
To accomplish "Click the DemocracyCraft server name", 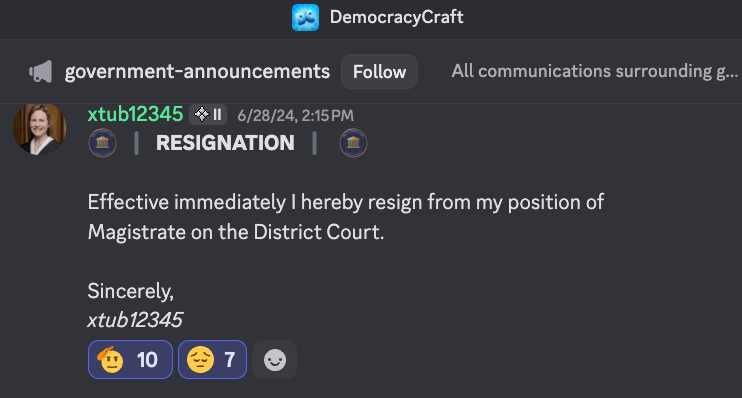I will point(397,17).
